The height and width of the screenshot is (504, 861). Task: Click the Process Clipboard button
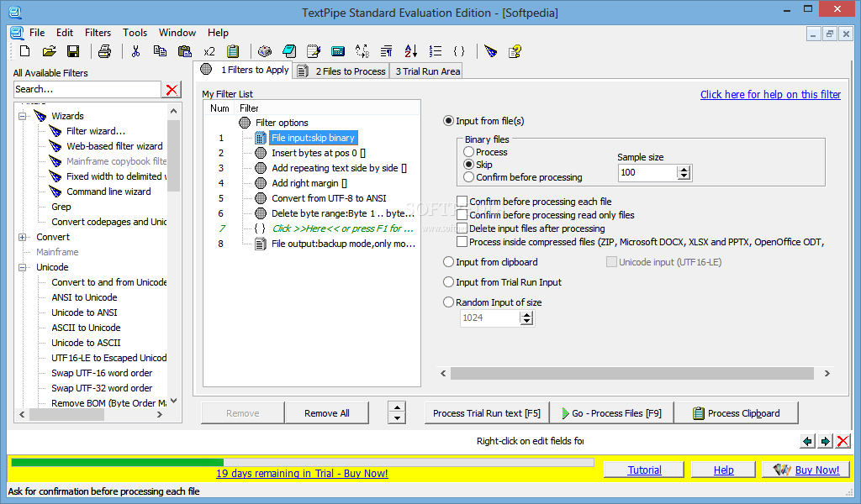tap(736, 413)
